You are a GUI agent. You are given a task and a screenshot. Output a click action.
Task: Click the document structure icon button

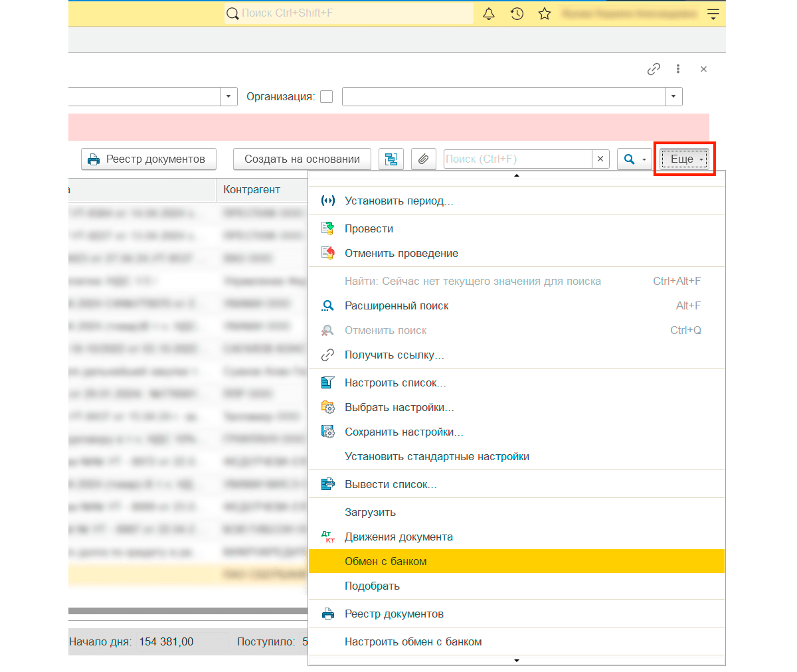click(391, 159)
